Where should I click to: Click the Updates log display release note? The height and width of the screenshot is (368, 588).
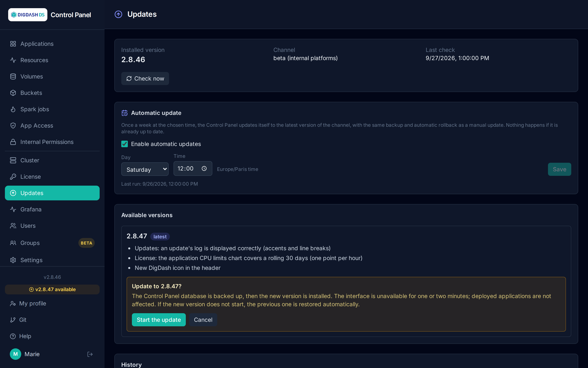click(x=233, y=248)
